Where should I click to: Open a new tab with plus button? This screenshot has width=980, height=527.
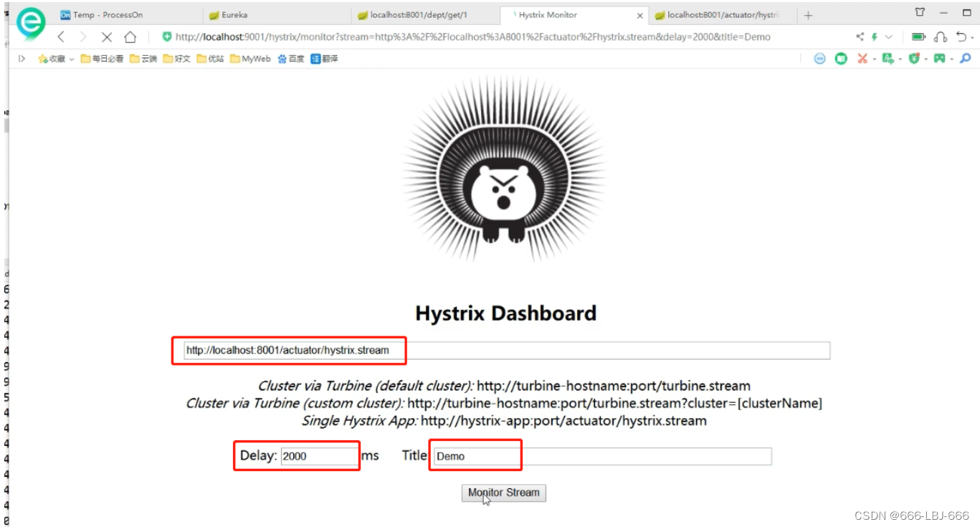(808, 15)
